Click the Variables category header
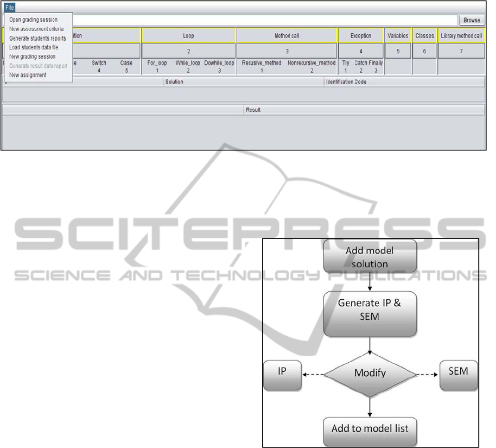The width and height of the screenshot is (496, 448). (398, 36)
